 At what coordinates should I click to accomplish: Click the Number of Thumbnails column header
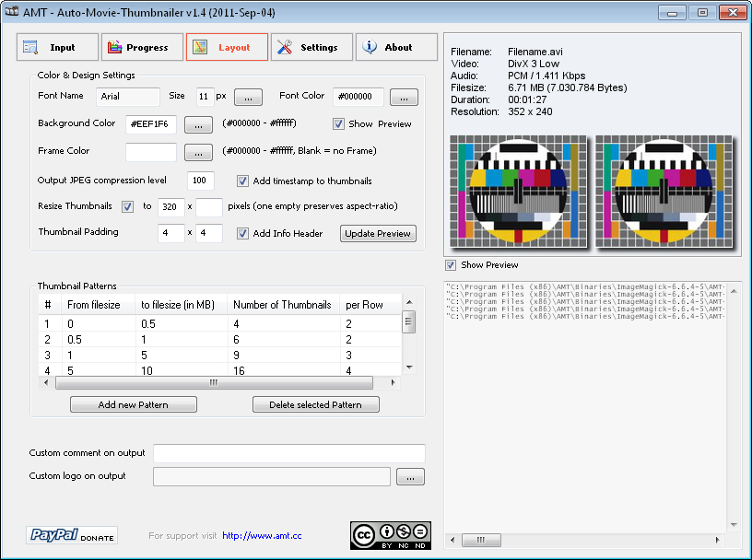point(284,305)
